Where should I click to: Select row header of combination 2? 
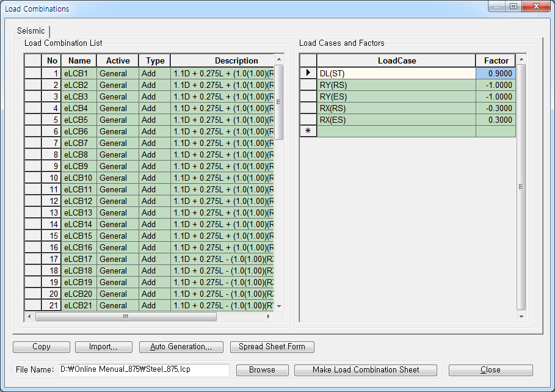click(33, 85)
